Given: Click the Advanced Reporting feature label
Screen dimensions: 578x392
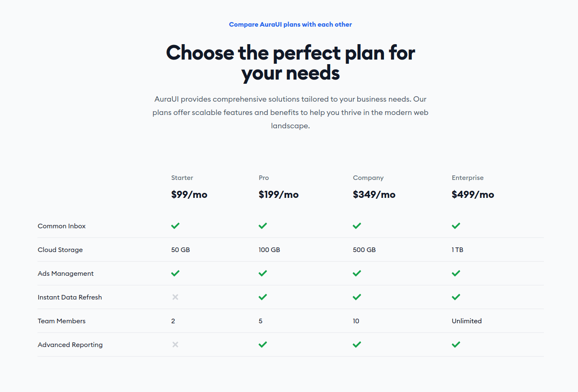Looking at the screenshot, I should pos(70,345).
